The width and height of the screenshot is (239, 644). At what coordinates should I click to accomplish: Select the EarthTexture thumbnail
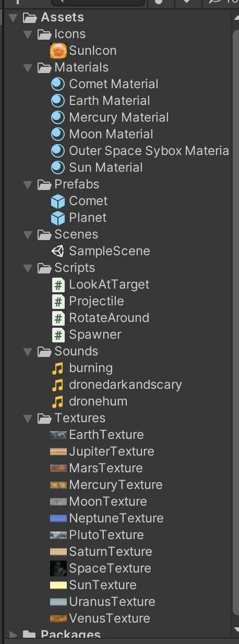coord(58,435)
